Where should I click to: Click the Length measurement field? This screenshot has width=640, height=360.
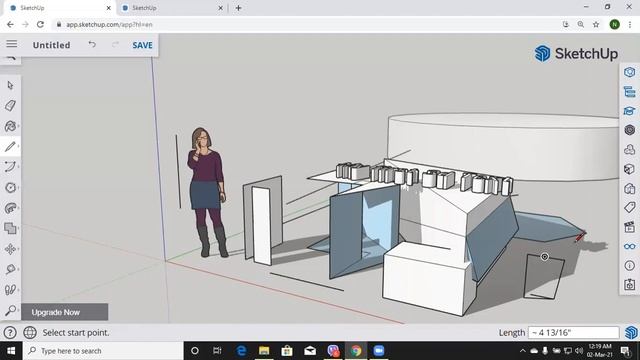coord(573,333)
